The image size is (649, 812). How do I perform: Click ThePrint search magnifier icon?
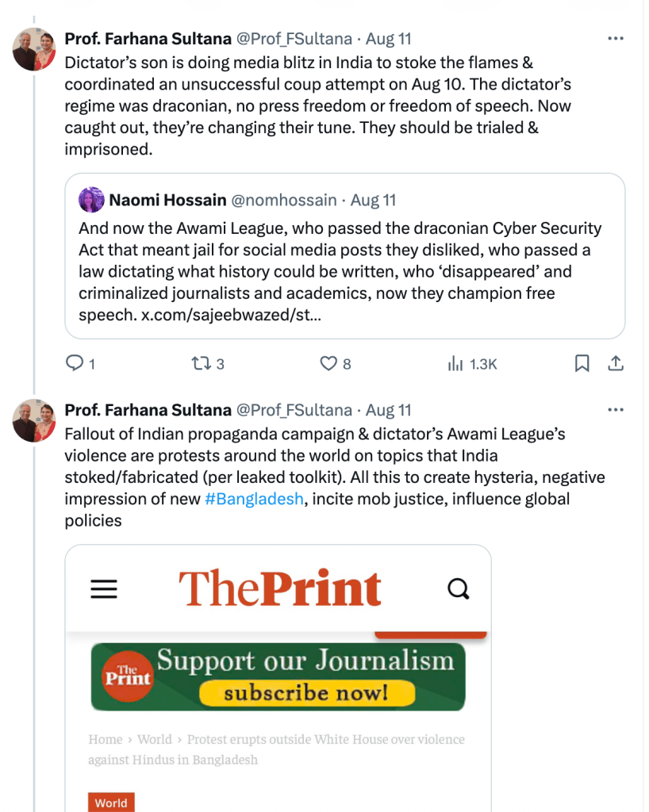tap(459, 588)
